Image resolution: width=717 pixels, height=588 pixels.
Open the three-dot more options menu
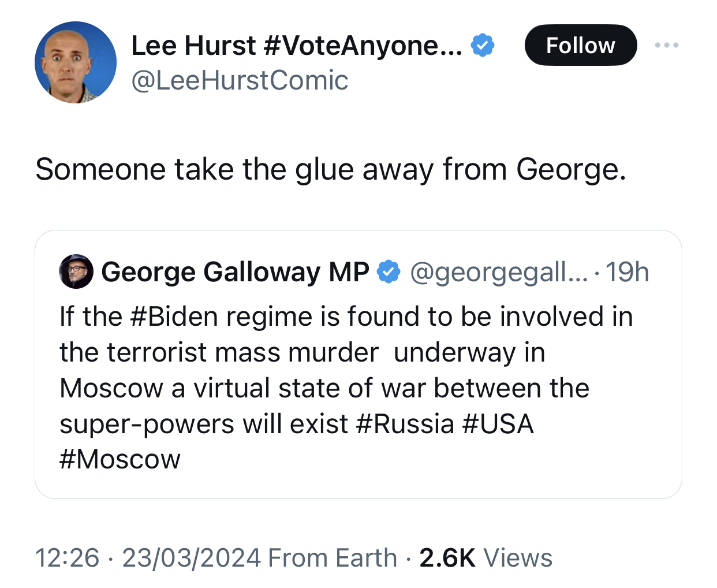click(x=667, y=45)
